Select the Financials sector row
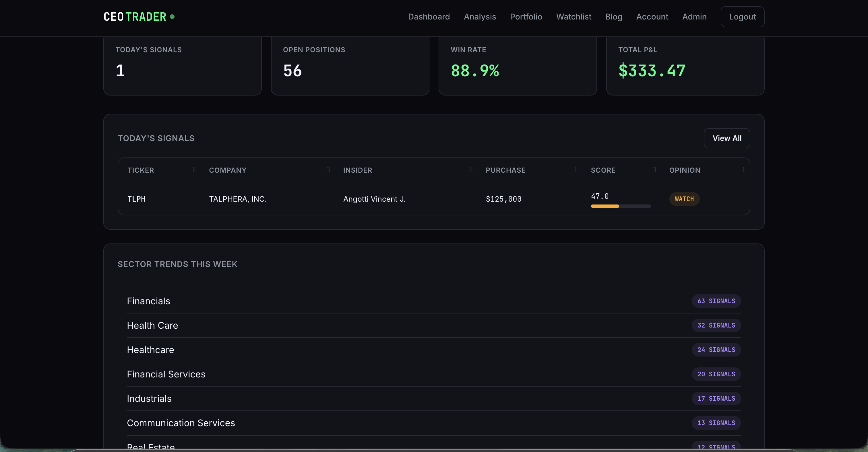This screenshot has height=452, width=868. click(x=434, y=301)
